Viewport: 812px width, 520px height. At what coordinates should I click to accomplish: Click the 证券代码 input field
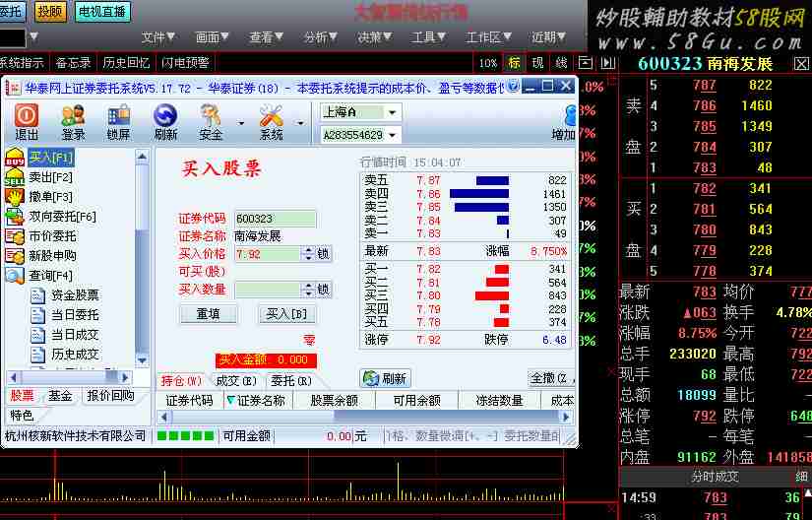[x=275, y=219]
